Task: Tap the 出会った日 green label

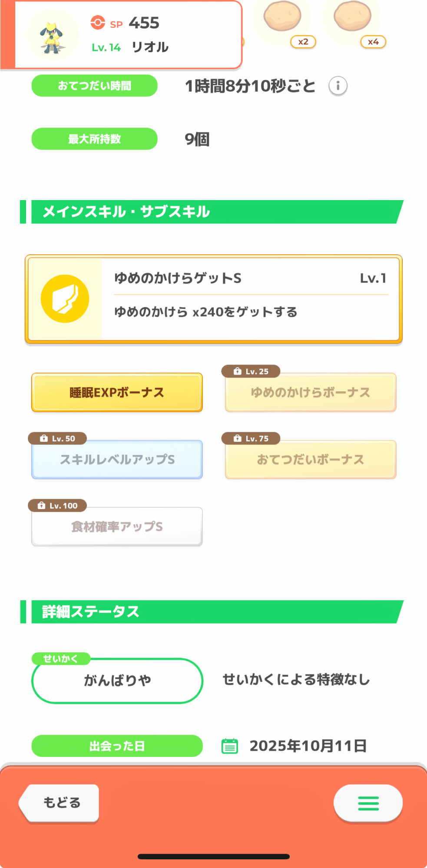Action: pos(117,746)
